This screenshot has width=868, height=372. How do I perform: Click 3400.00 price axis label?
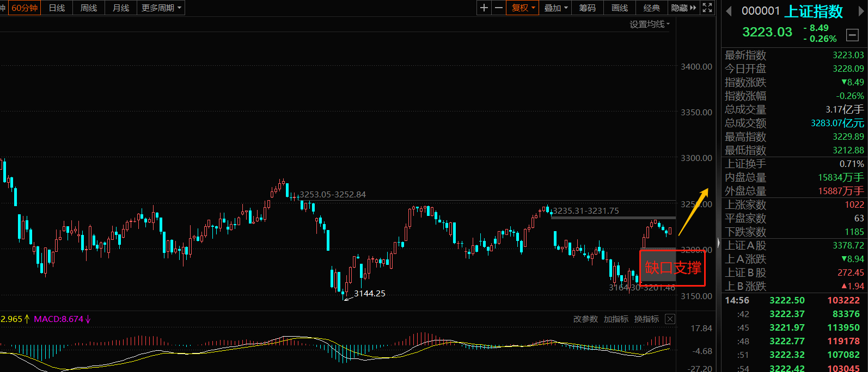pyautogui.click(x=696, y=66)
